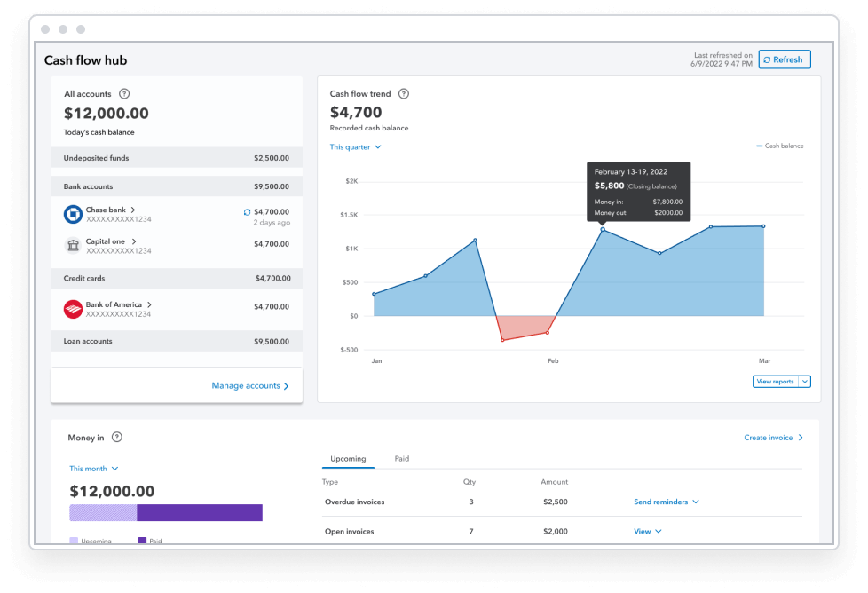Open Manage accounts link

click(250, 385)
